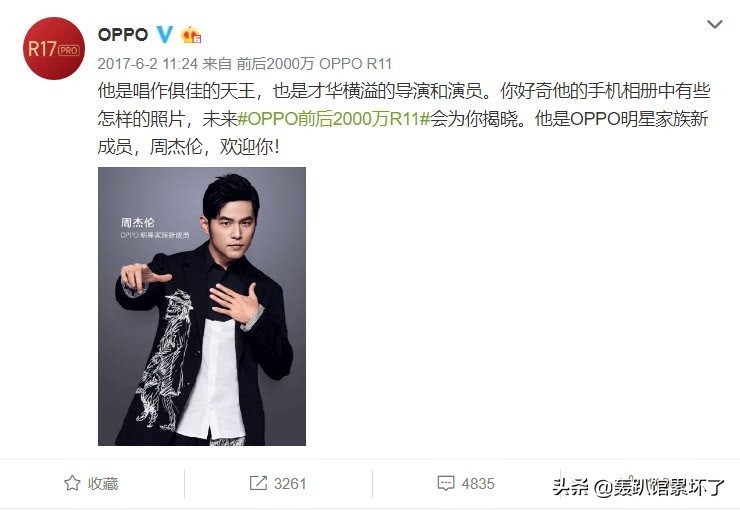
Task: Click the 头条 @轰趴馆累坏了 watermark text
Action: click(638, 486)
